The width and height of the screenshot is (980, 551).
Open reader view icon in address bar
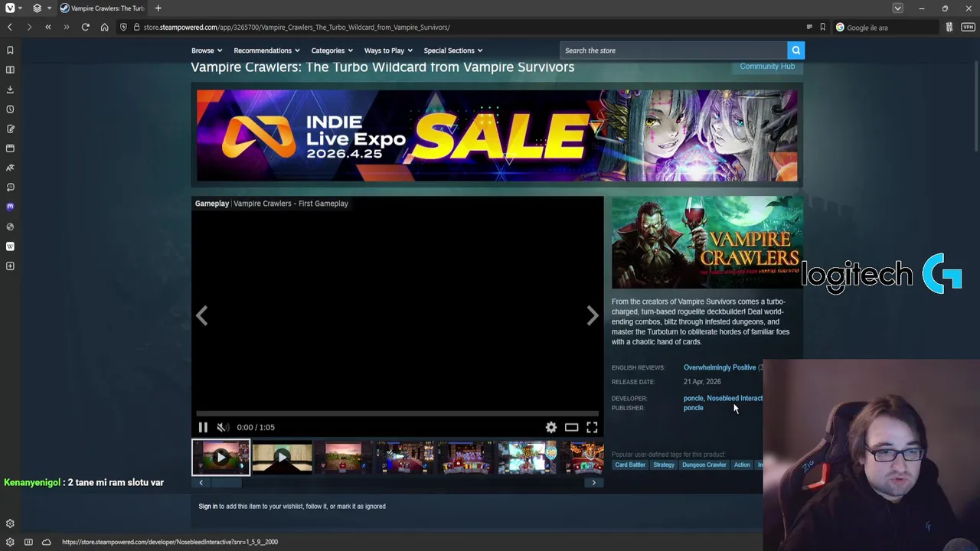click(x=808, y=28)
